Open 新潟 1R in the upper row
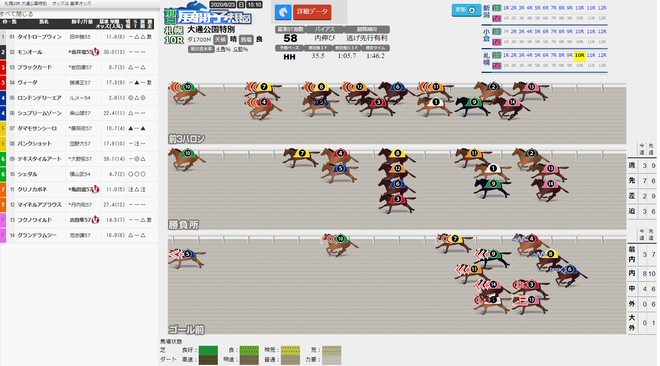Viewport: 660px width, 366px height. pyautogui.click(x=506, y=8)
